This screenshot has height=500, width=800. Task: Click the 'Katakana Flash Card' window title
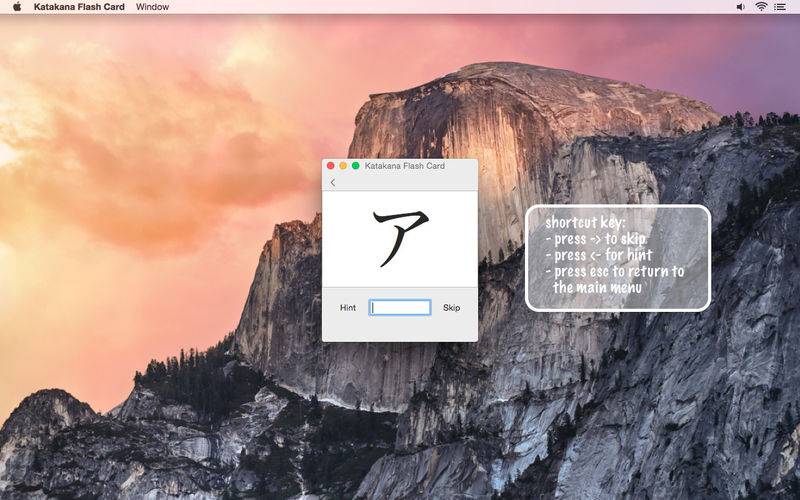pyautogui.click(x=405, y=166)
